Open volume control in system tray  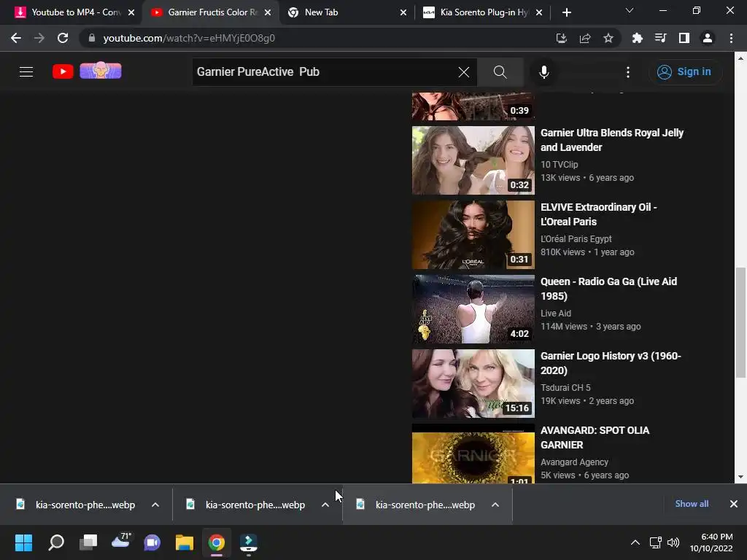[x=673, y=542]
